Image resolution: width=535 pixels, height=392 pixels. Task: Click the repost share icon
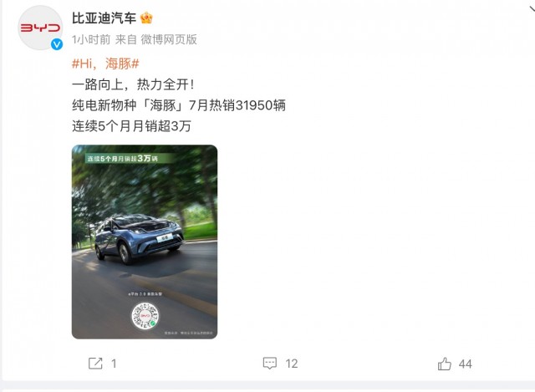pyautogui.click(x=95, y=364)
